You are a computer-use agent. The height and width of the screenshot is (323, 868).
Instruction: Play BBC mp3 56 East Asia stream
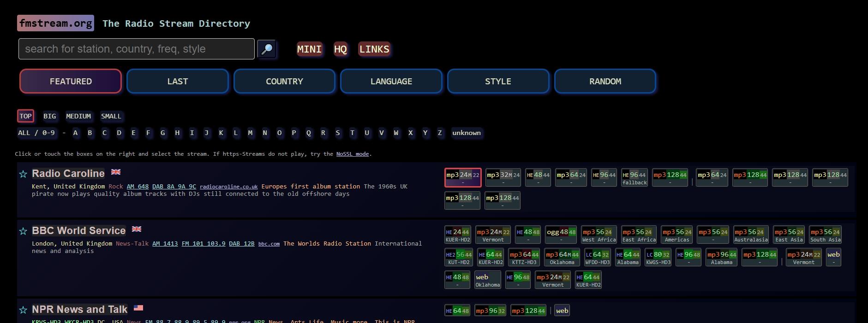pos(789,235)
